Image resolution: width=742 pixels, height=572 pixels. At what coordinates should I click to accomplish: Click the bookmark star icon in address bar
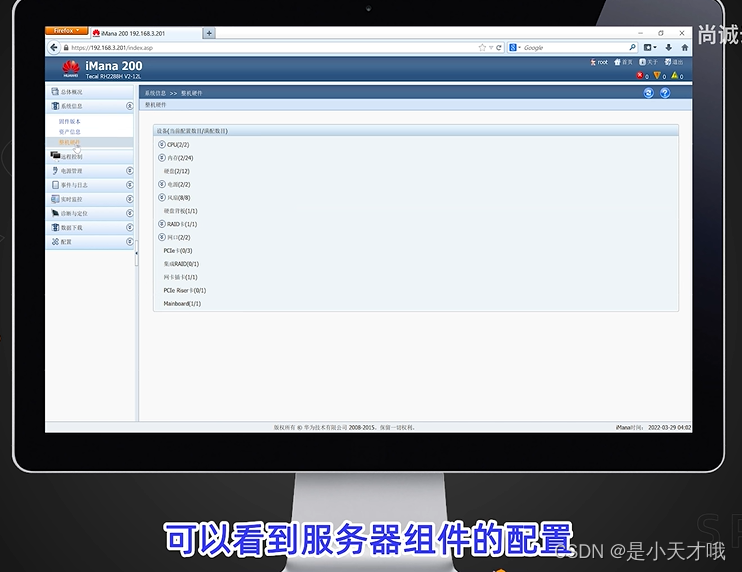[482, 47]
